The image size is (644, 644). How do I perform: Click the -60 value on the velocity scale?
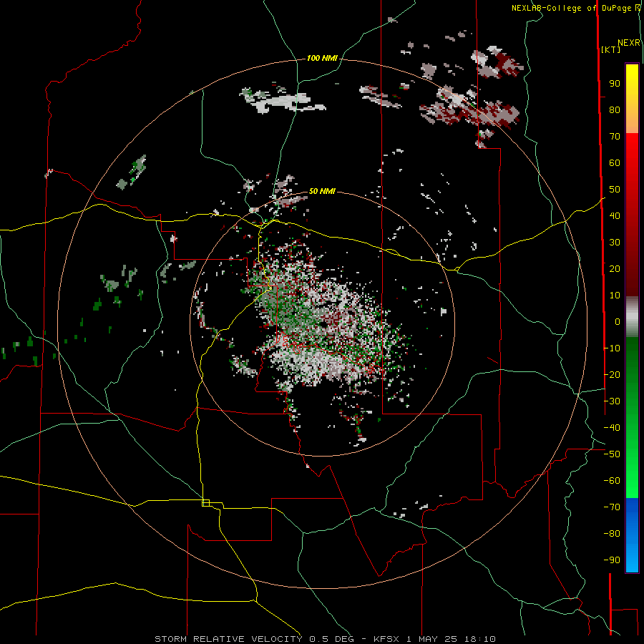[x=612, y=481]
